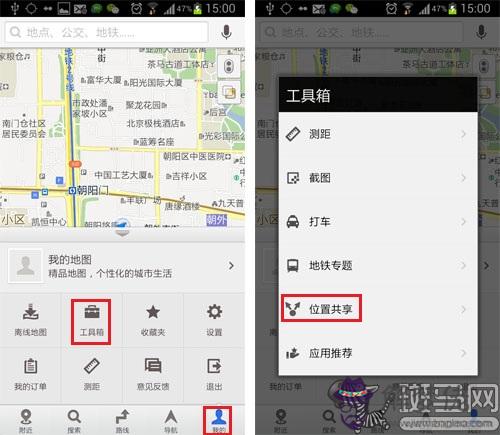
Task: Collapse the panel with the down-arrow handle
Action: (x=122, y=233)
